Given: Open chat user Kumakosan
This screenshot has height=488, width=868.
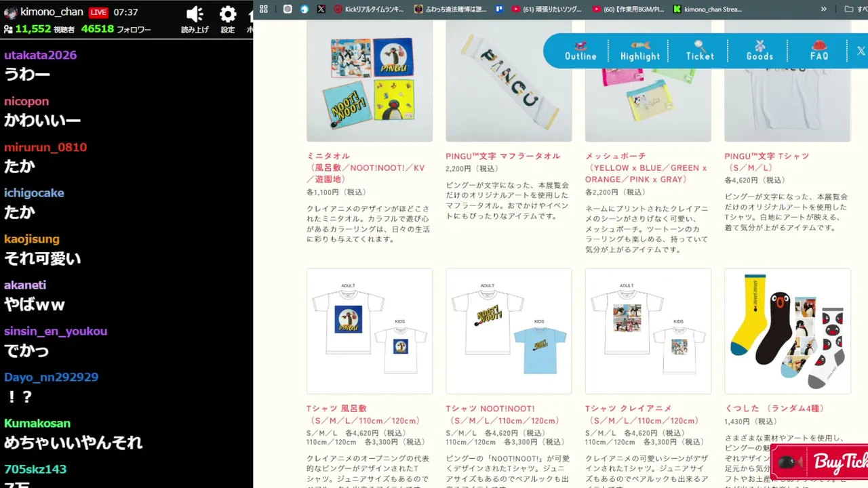Looking at the screenshot, I should click(x=37, y=424).
